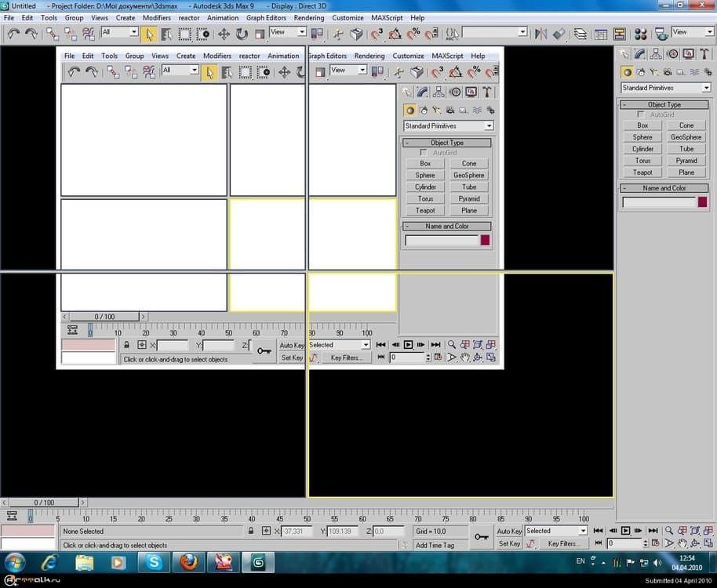Open the 'All' selection filter dropdown in the top toolbar
Image resolution: width=717 pixels, height=588 pixels.
pyautogui.click(x=119, y=32)
